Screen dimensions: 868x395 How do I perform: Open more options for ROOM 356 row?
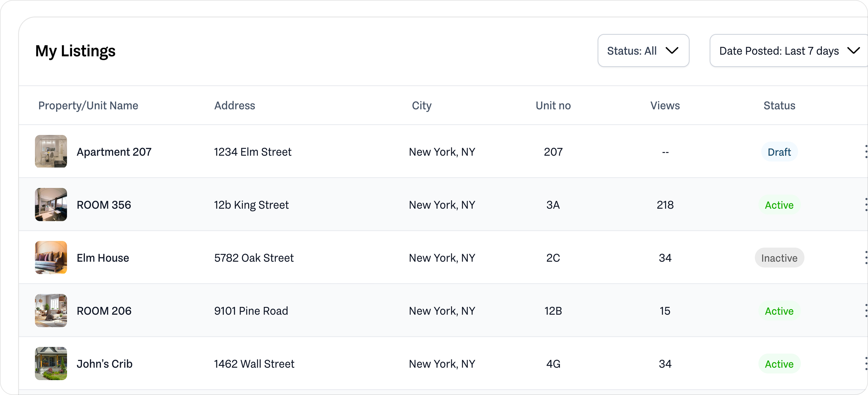[x=866, y=205]
